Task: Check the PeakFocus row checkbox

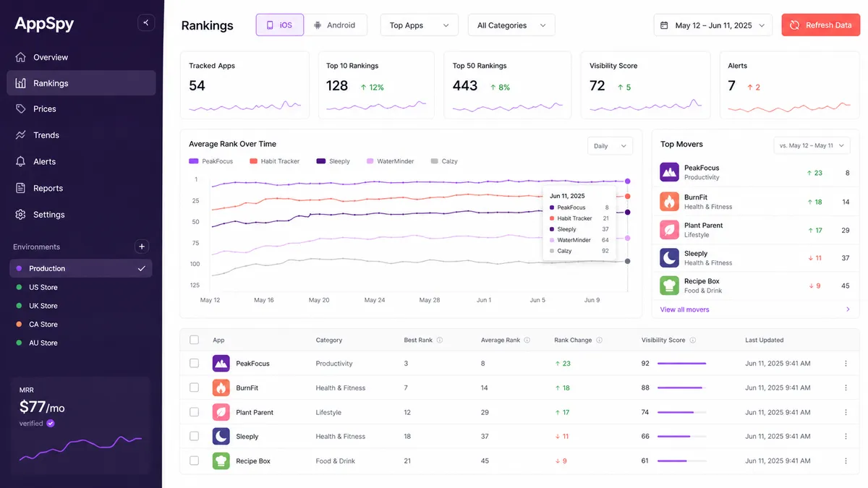Action: click(x=194, y=364)
